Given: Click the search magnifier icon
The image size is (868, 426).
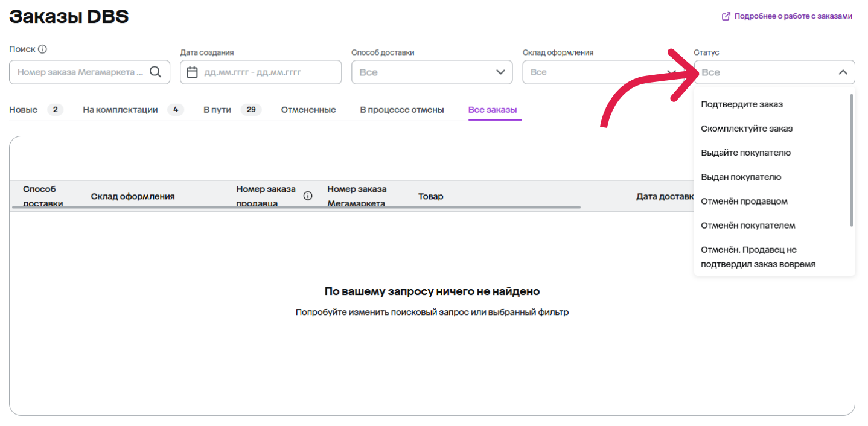Looking at the screenshot, I should [155, 72].
